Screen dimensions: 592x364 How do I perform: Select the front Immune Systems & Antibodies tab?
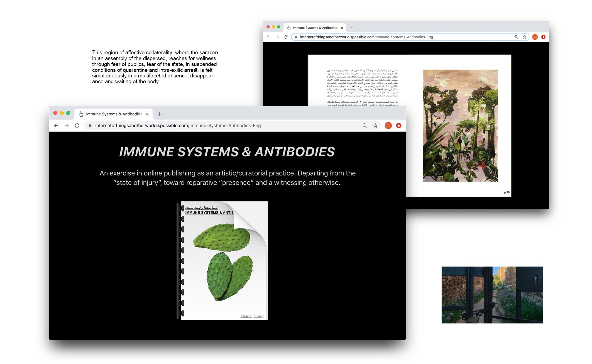114,114
